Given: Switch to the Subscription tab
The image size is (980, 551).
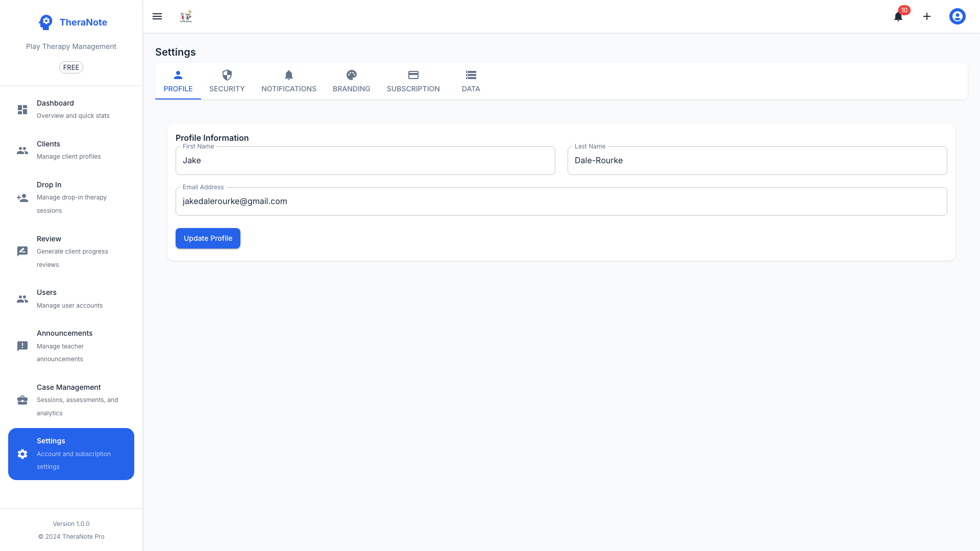Looking at the screenshot, I should pos(413,81).
